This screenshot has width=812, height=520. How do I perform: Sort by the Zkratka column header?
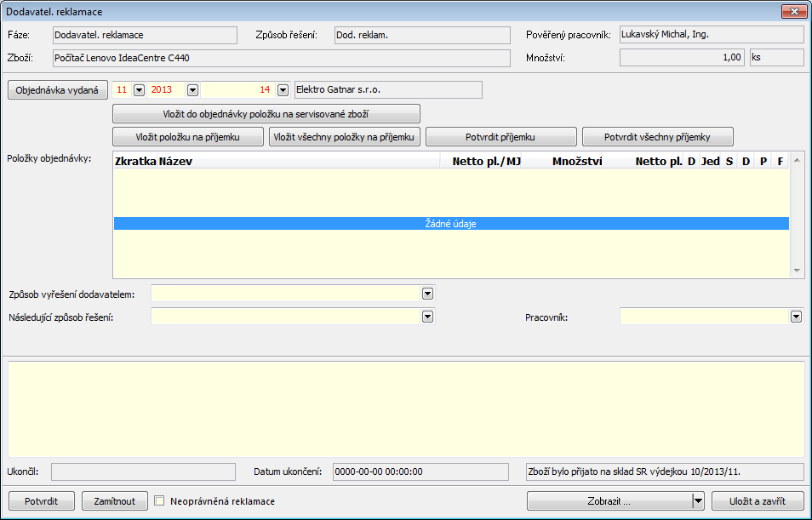coord(135,161)
